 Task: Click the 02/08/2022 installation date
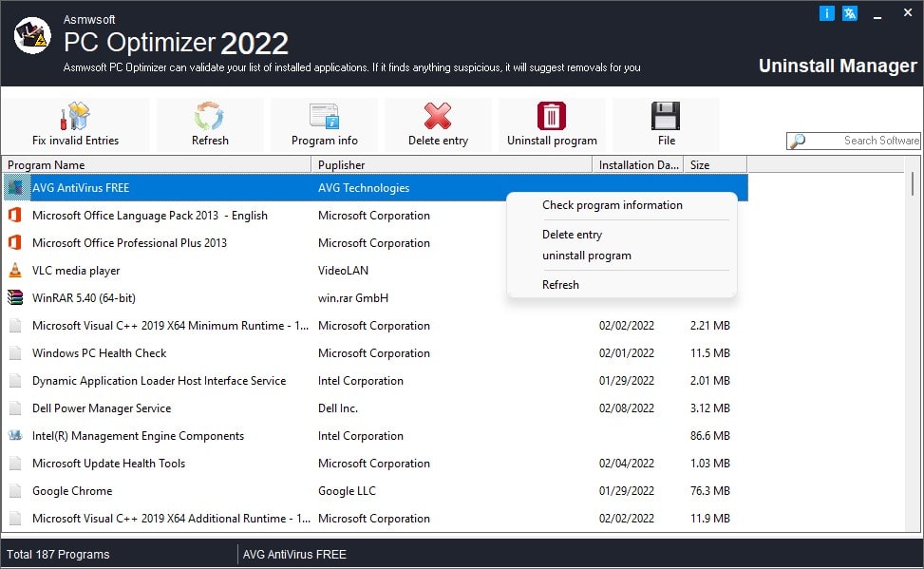(627, 408)
